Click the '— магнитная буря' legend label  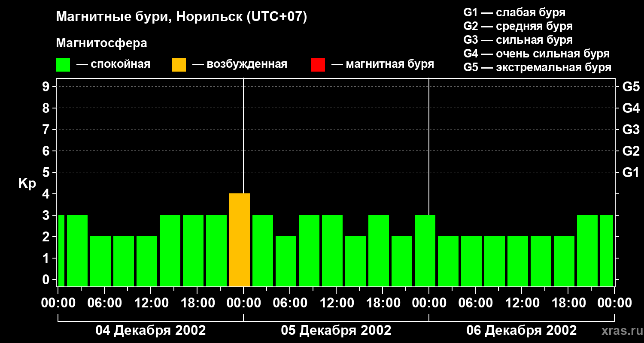tap(383, 64)
